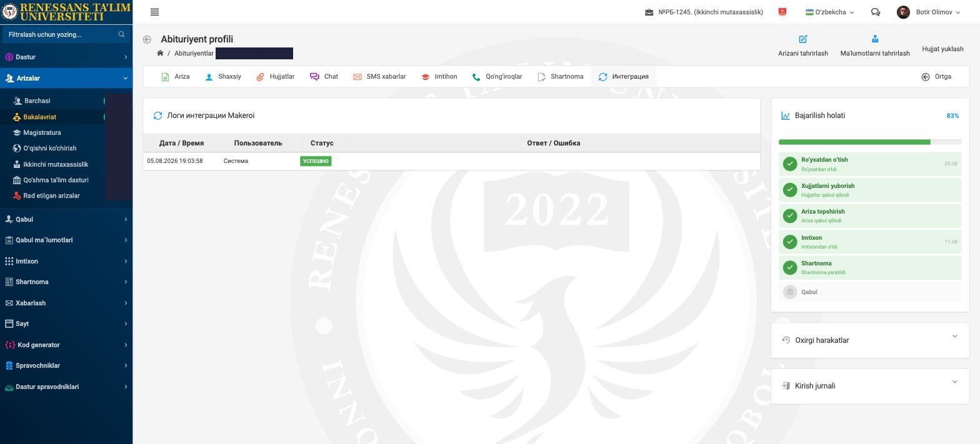Click the Botir Olimov avatar picture
Image resolution: width=980 pixels, height=444 pixels.
903,12
